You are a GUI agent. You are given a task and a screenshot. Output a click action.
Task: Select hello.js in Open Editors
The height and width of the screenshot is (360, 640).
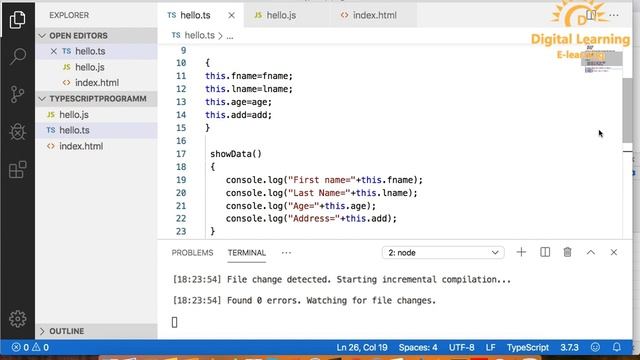tap(96, 67)
